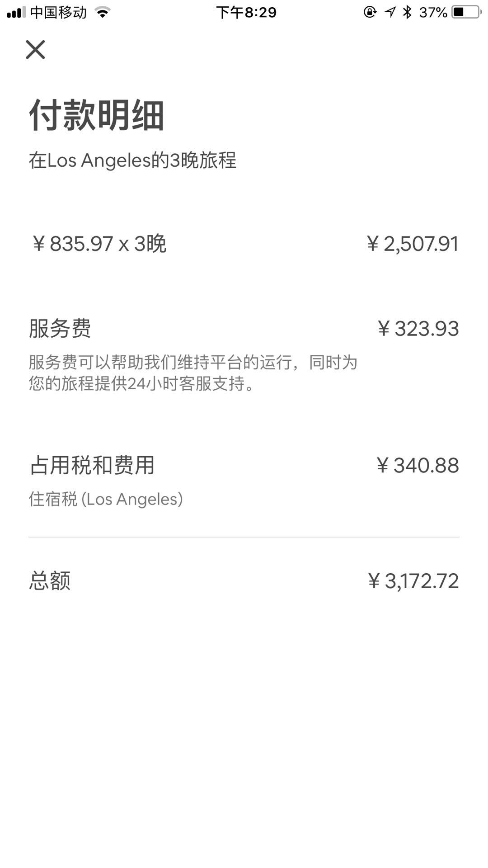Image resolution: width=488 pixels, height=868 pixels.
Task: Tap the location services arrow icon
Action: (x=390, y=12)
